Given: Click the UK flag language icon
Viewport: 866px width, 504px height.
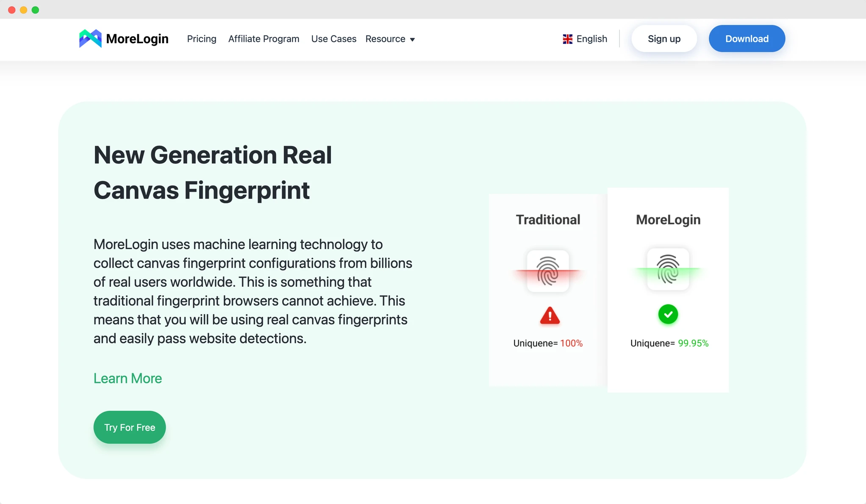Looking at the screenshot, I should tap(567, 39).
